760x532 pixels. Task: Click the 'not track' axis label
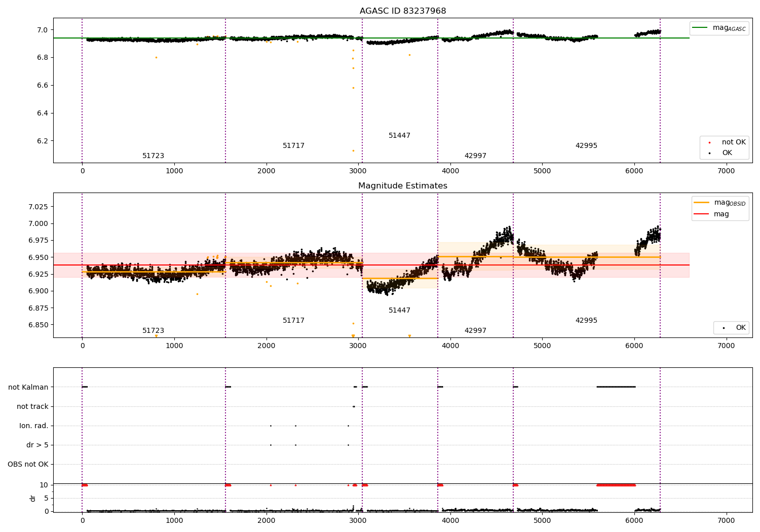click(x=32, y=406)
